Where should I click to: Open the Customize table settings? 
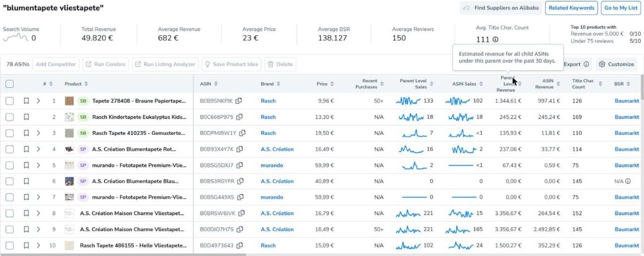616,64
